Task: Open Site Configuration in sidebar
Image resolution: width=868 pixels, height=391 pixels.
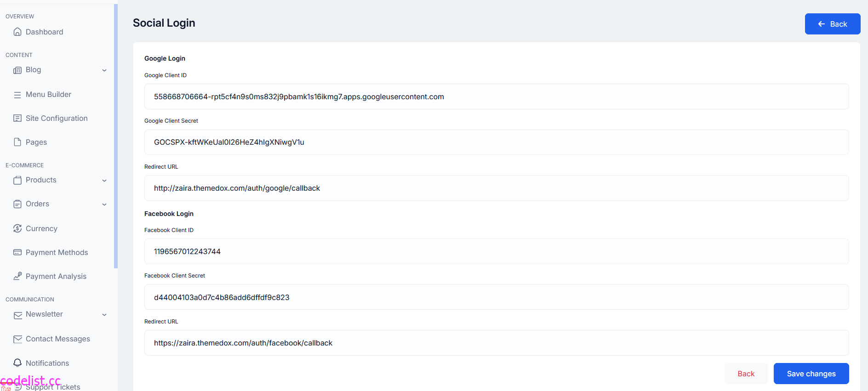Action: (x=57, y=118)
